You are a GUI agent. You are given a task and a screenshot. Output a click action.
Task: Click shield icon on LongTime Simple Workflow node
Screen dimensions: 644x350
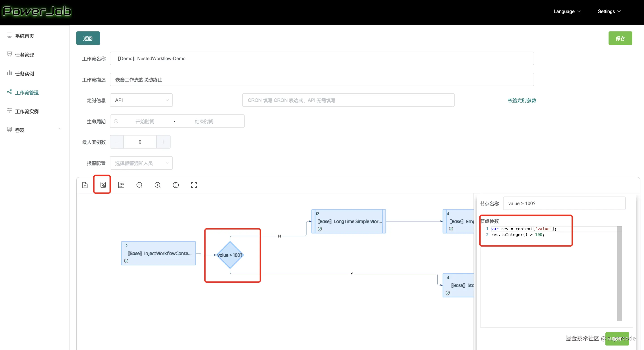tap(320, 229)
